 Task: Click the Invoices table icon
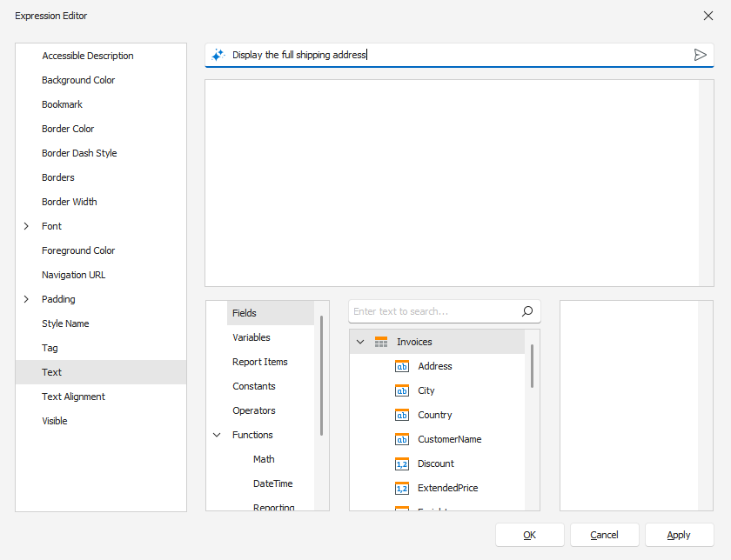coord(380,342)
